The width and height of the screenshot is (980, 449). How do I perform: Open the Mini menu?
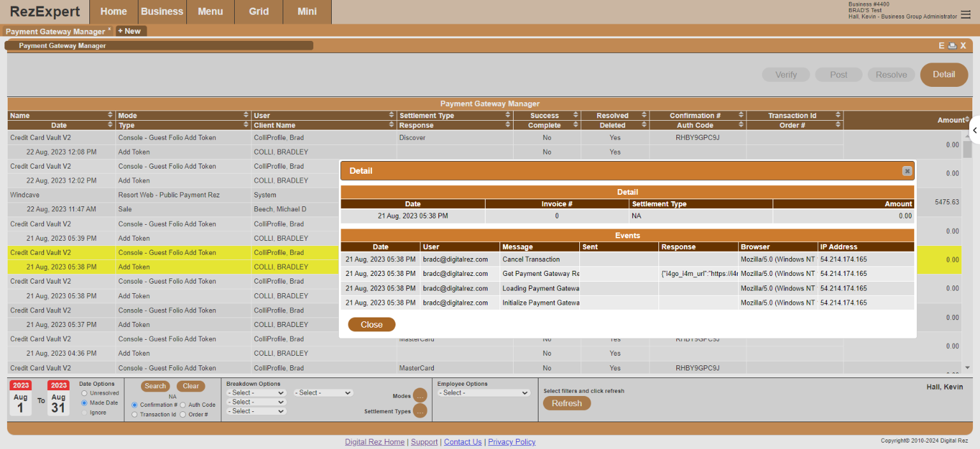307,11
